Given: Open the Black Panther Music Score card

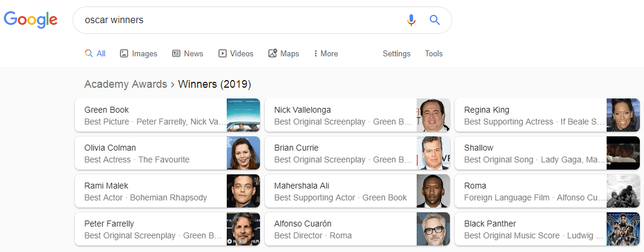Looking at the screenshot, I should (547, 229).
